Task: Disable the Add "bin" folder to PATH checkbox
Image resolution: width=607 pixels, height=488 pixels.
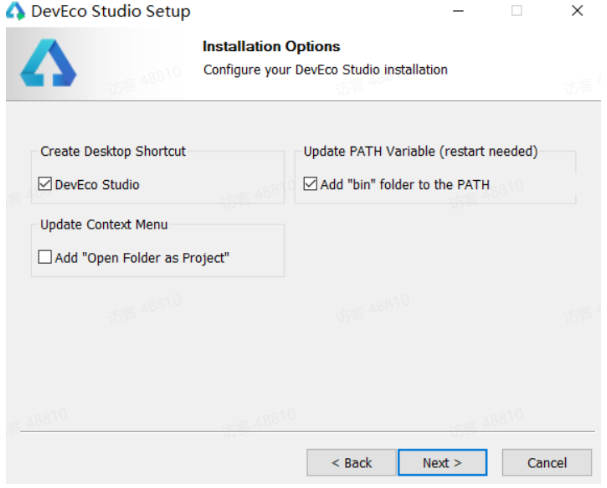Action: point(309,185)
